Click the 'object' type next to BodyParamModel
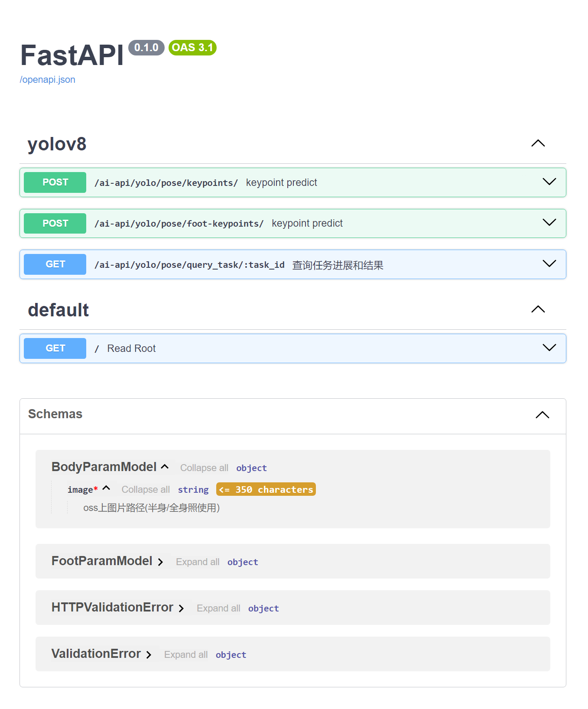The image size is (588, 709). [252, 468]
